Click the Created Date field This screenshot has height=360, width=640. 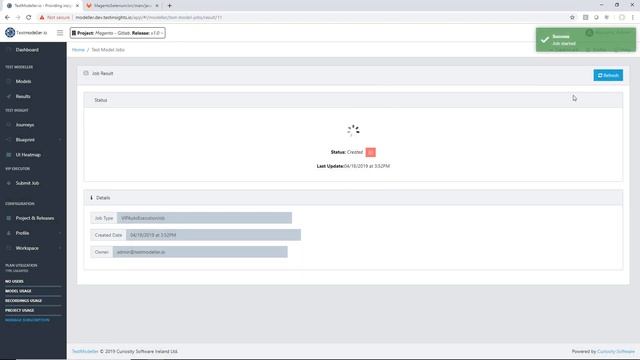pos(213,235)
